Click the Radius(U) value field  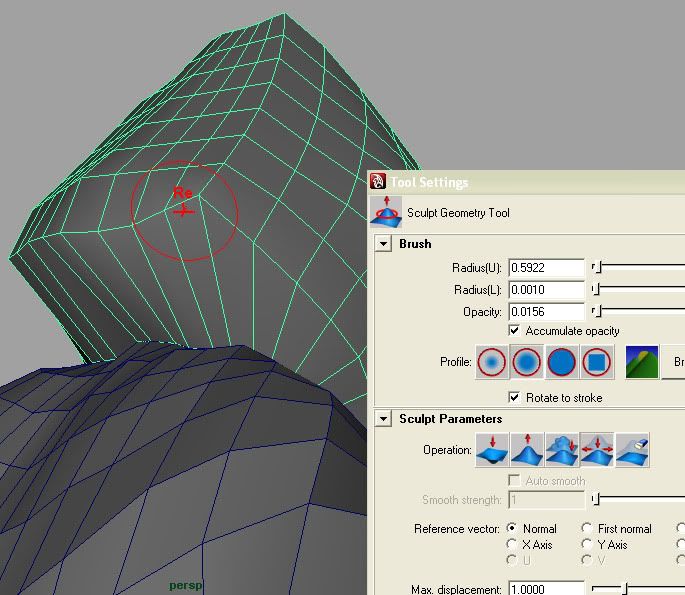(546, 268)
